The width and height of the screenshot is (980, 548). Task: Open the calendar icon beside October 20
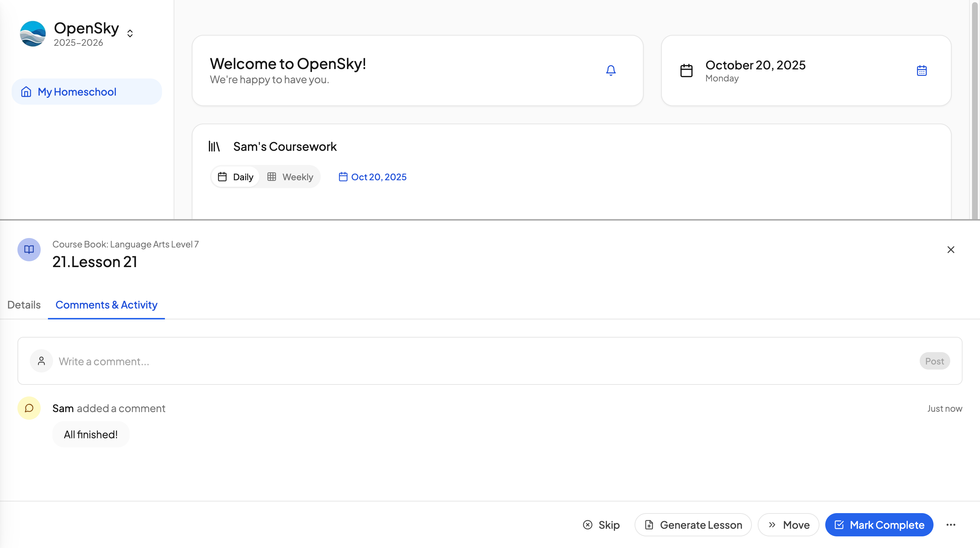point(922,70)
